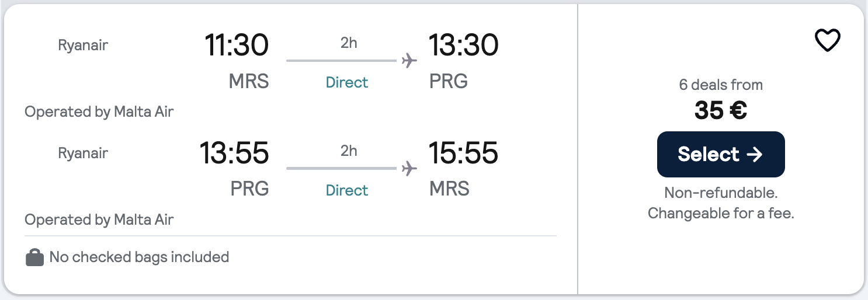Click the outbound 2h duration label

click(349, 43)
